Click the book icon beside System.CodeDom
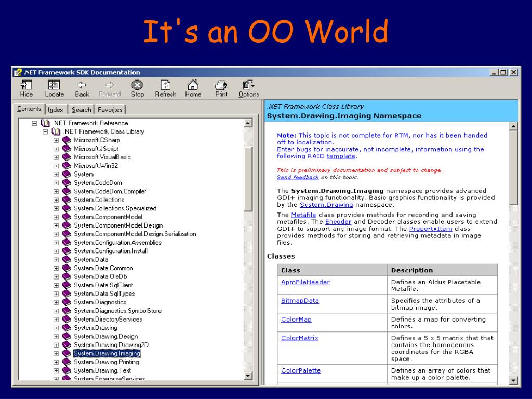Viewport: 532px width, 399px height. point(66,183)
